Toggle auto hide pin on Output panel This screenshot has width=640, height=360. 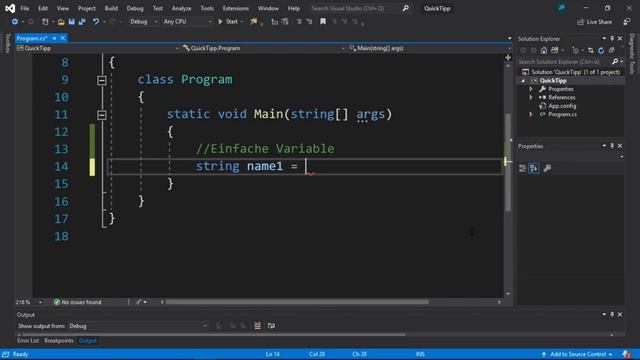(612, 314)
